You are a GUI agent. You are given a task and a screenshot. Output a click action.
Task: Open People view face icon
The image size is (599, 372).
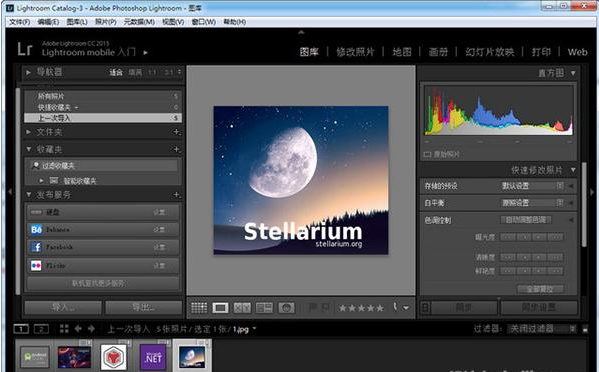coord(286,307)
